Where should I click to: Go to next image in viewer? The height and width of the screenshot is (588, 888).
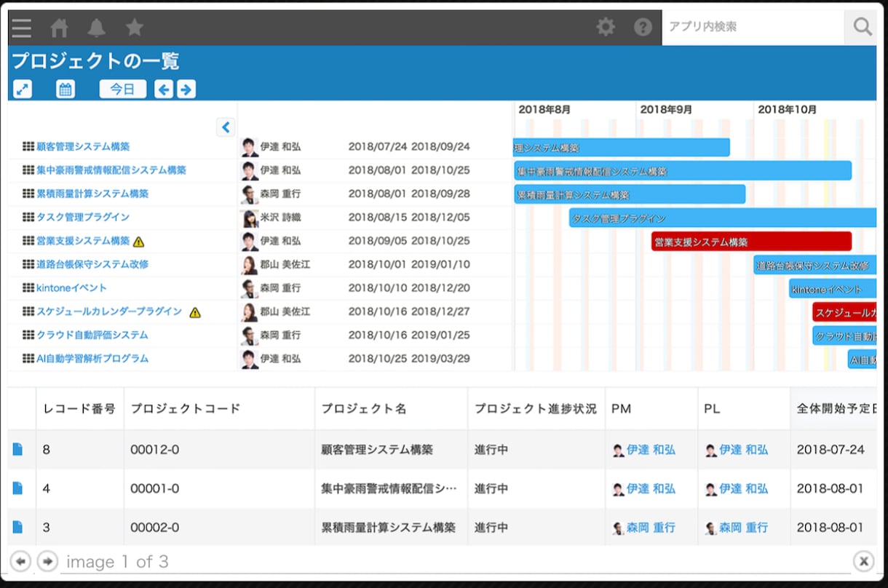point(47,561)
